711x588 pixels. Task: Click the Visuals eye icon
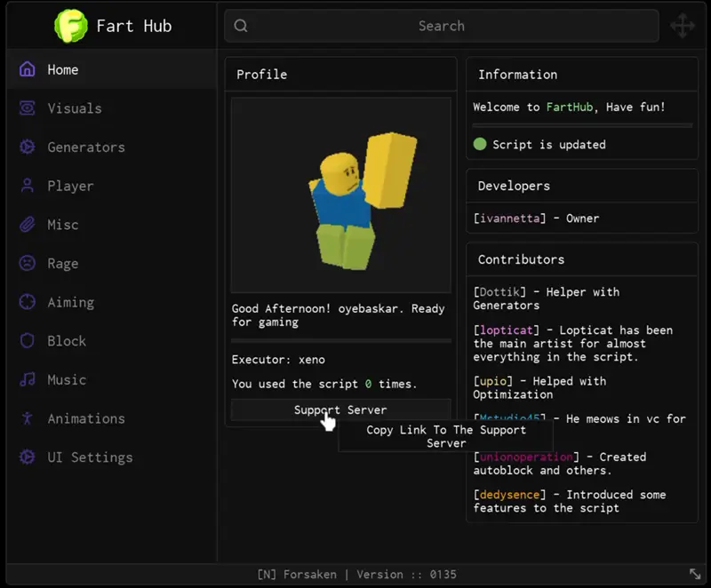pos(28,107)
